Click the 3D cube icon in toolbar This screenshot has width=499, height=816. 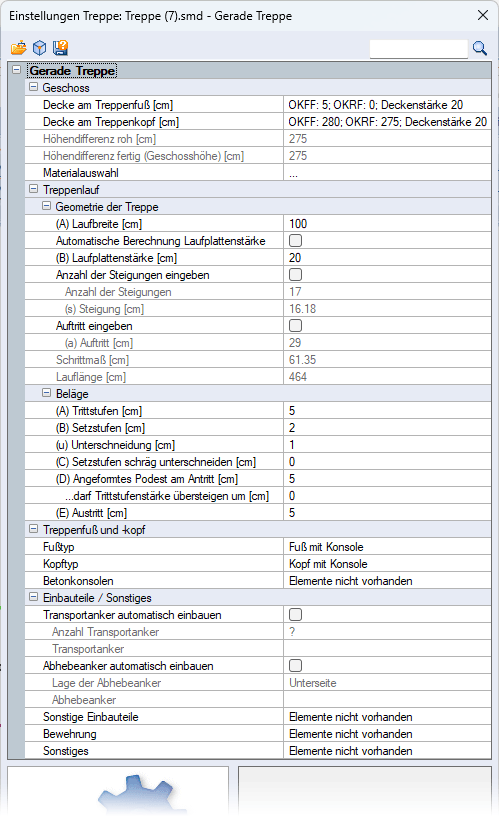[40, 48]
